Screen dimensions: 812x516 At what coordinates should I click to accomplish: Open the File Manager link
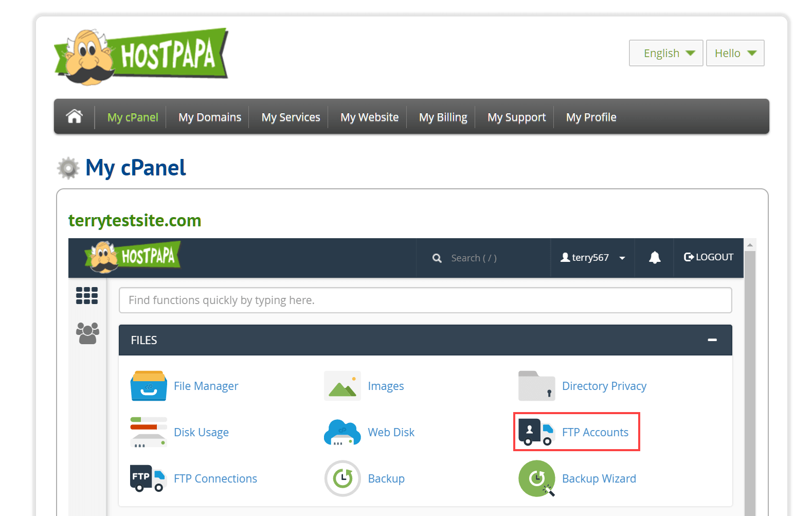[x=206, y=386]
